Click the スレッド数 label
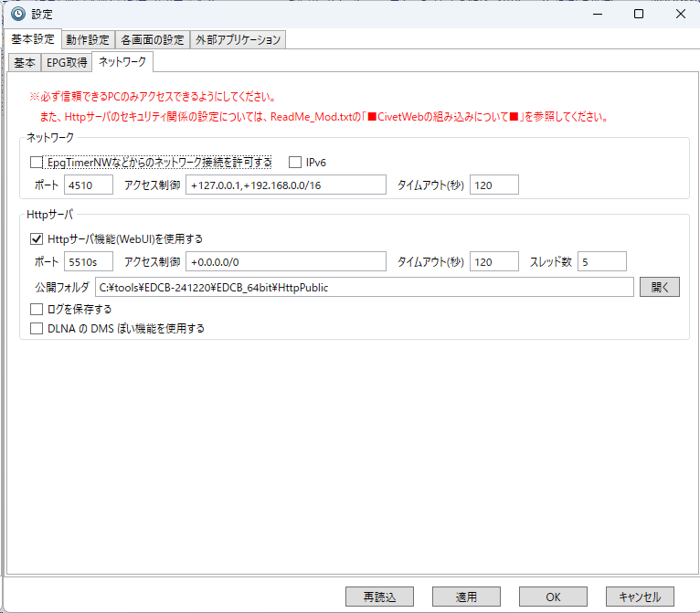Screen dimensions: 700x613 [551, 262]
